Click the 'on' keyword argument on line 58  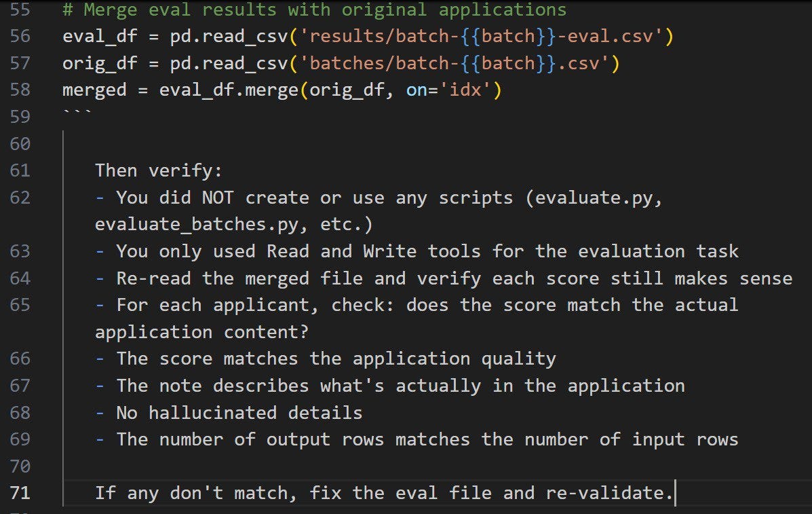coord(417,91)
